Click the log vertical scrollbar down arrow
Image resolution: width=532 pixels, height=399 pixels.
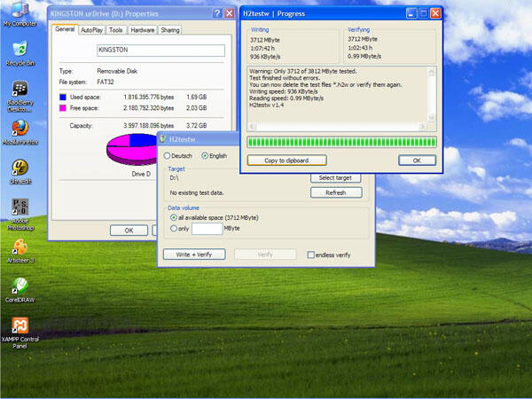[x=432, y=118]
